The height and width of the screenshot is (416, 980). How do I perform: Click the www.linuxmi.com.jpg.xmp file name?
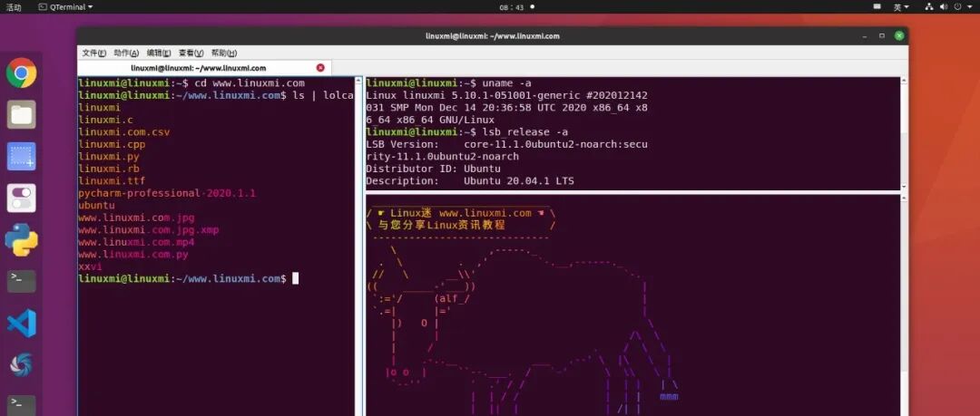pos(149,230)
